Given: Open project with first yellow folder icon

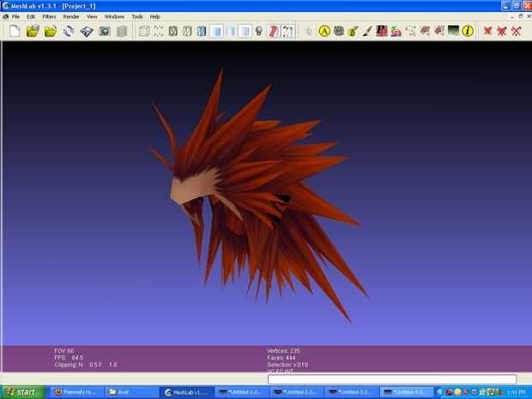Looking at the screenshot, I should pos(33,31).
